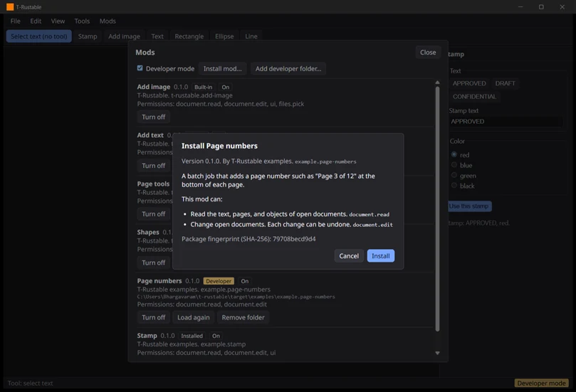The width and height of the screenshot is (576, 392).
Task: Select the CONFIDENTIAL stamp preset
Action: click(x=474, y=97)
